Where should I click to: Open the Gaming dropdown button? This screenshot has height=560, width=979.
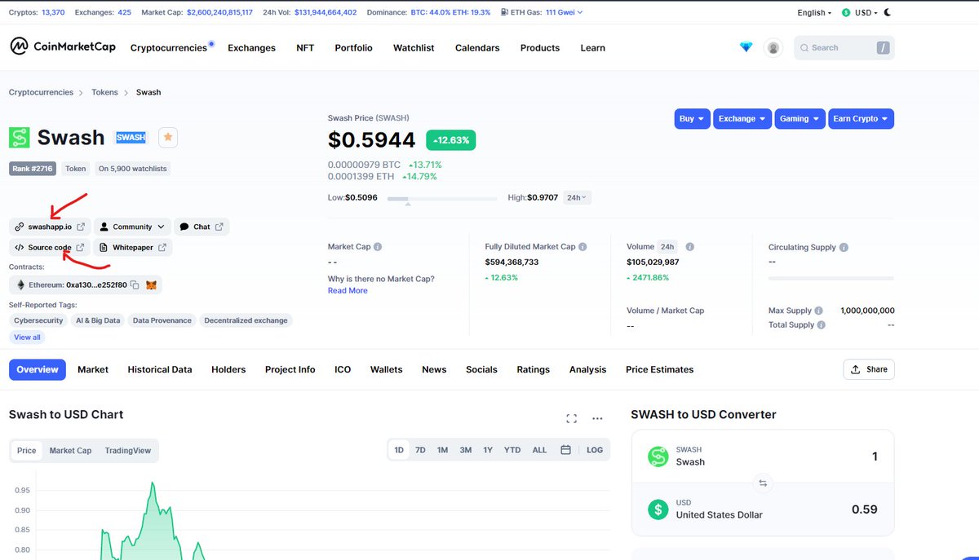[800, 119]
